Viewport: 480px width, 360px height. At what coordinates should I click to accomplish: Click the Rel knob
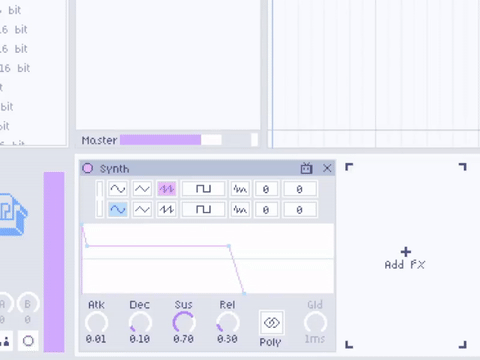[227, 322]
